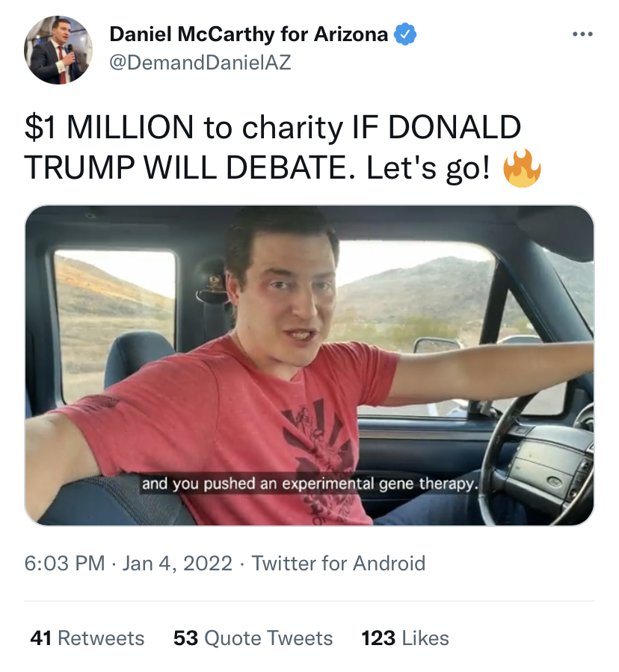Image resolution: width=619 pixels, height=672 pixels.
Task: Play the embedded car video
Action: (x=309, y=365)
